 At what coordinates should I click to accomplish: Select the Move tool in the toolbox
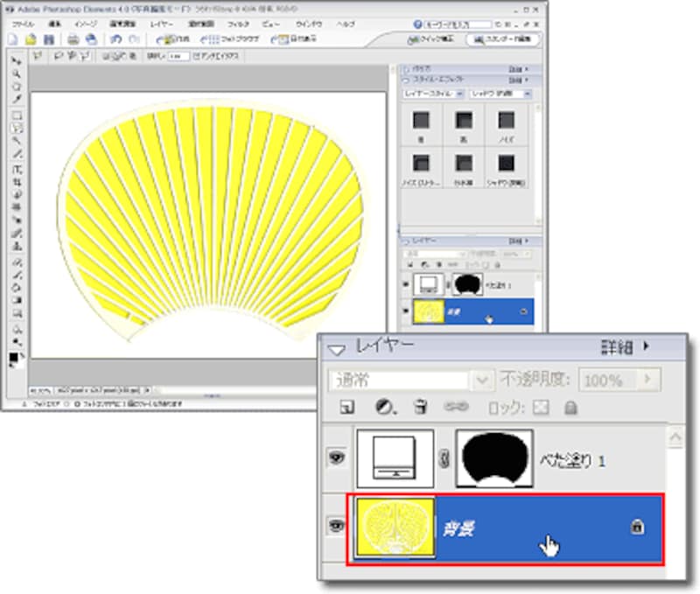(16, 61)
